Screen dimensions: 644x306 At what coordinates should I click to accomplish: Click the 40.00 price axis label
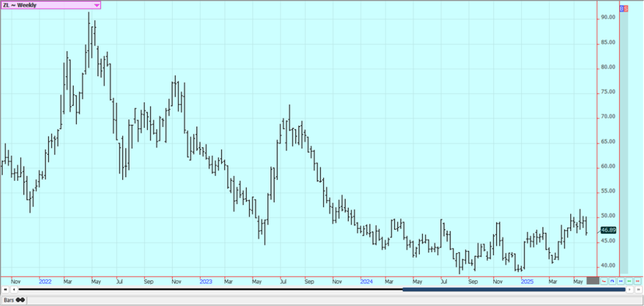click(608, 265)
